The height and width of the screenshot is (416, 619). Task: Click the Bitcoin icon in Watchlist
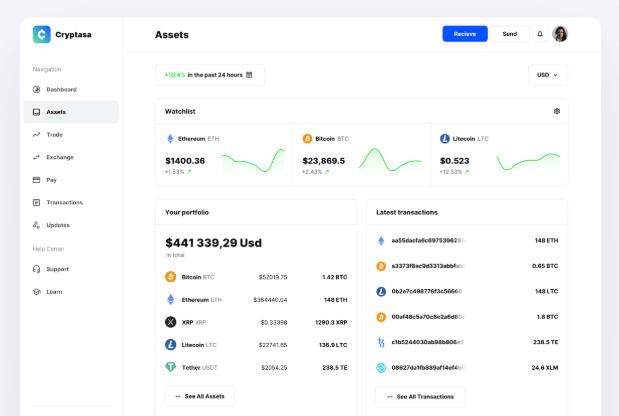click(307, 139)
